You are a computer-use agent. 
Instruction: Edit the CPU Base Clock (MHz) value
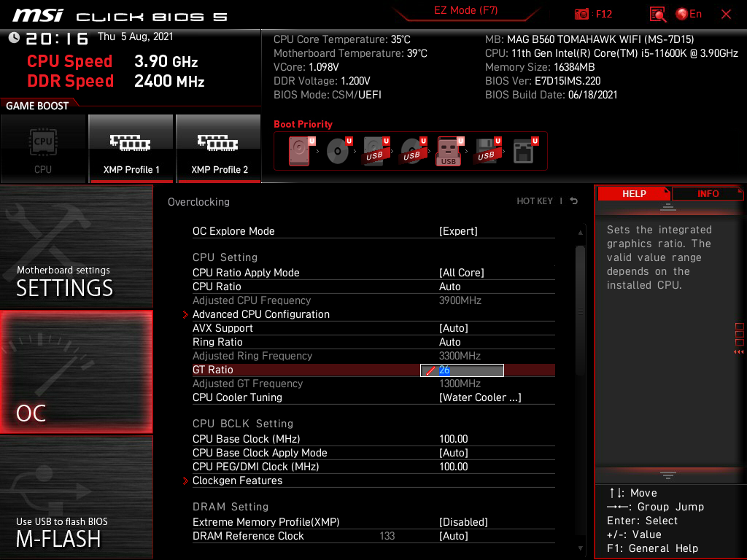(x=453, y=438)
